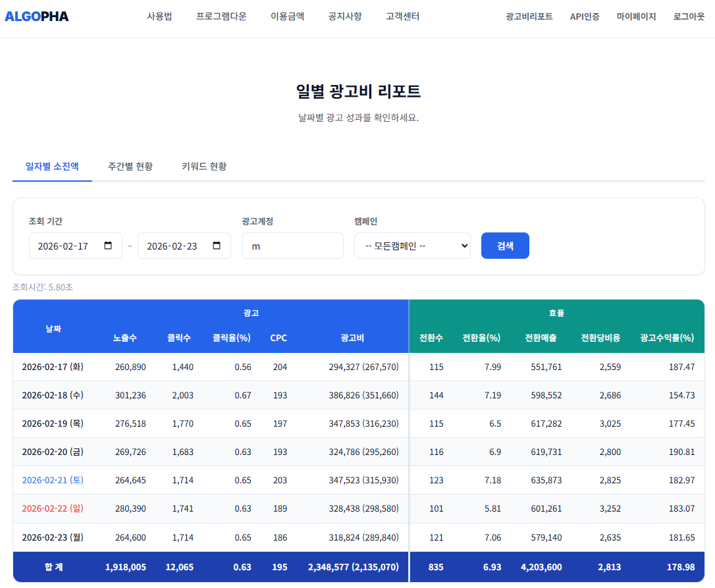Click 로그아웃 to log out

pyautogui.click(x=687, y=16)
